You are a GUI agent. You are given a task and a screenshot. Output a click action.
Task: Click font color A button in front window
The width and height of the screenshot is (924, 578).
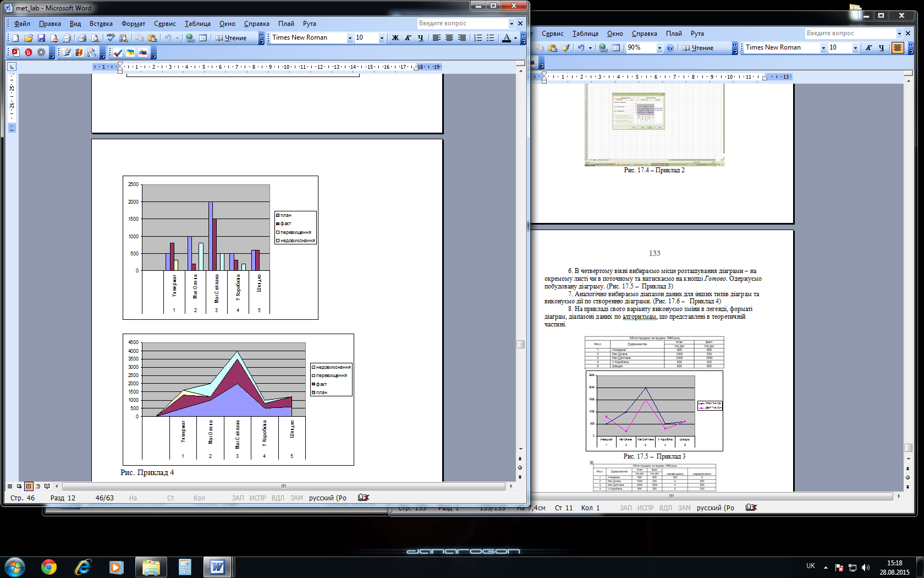(x=507, y=38)
